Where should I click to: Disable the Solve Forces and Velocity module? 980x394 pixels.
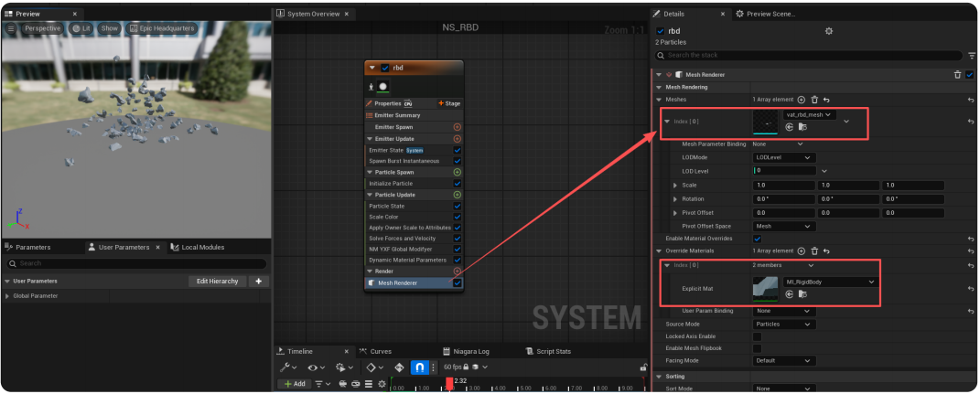tap(457, 239)
